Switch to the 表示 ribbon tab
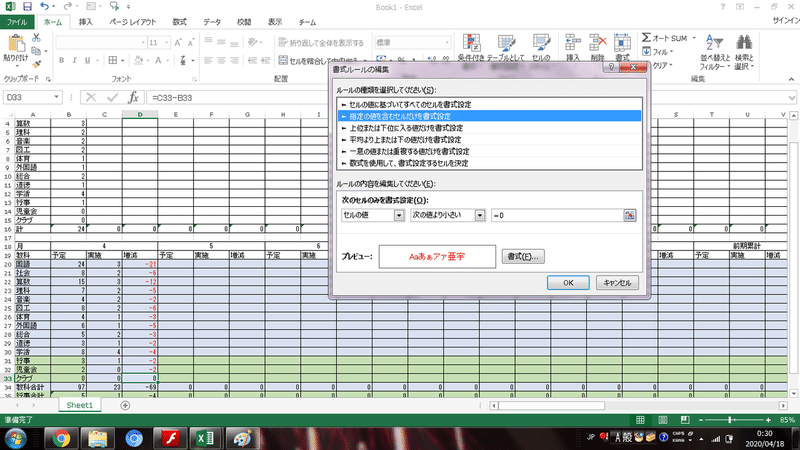This screenshot has width=800, height=450. (275, 22)
